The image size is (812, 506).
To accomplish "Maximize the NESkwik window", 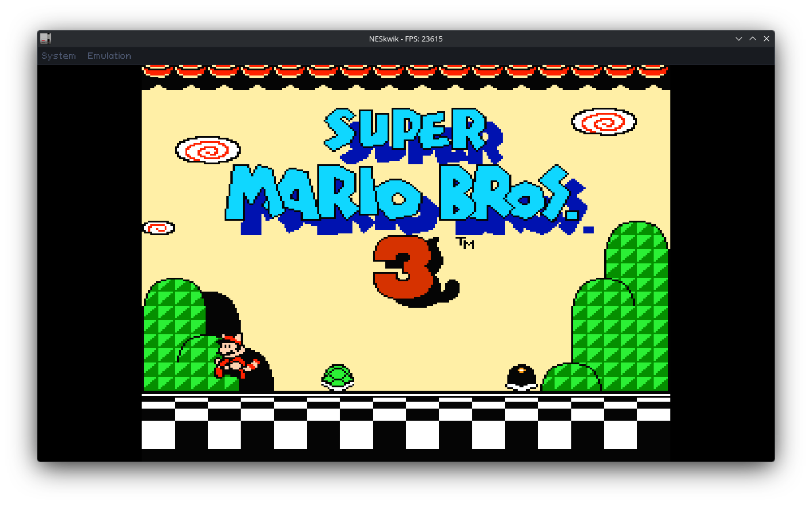I will pyautogui.click(x=753, y=39).
